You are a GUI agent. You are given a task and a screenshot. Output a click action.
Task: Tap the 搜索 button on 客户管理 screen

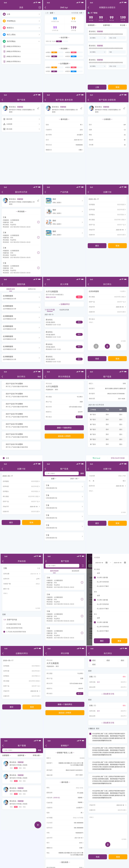(39, 750)
